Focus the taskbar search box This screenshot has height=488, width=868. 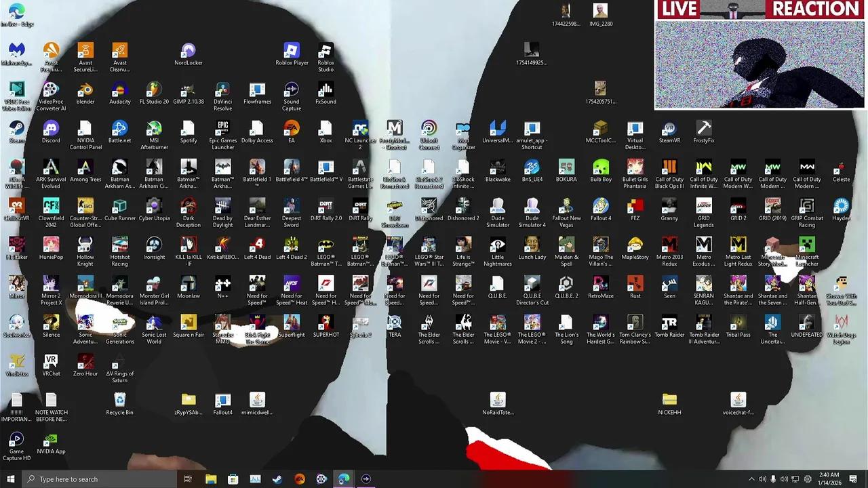tap(99, 479)
